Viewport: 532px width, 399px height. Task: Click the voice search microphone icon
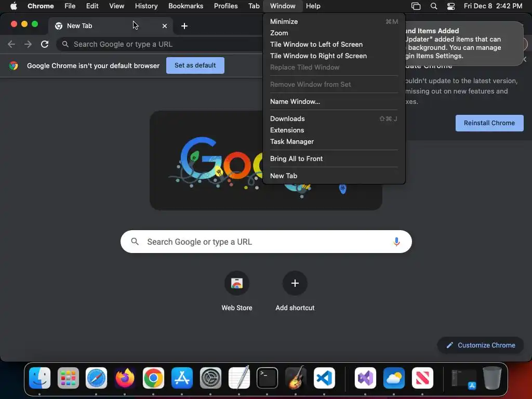pyautogui.click(x=396, y=242)
